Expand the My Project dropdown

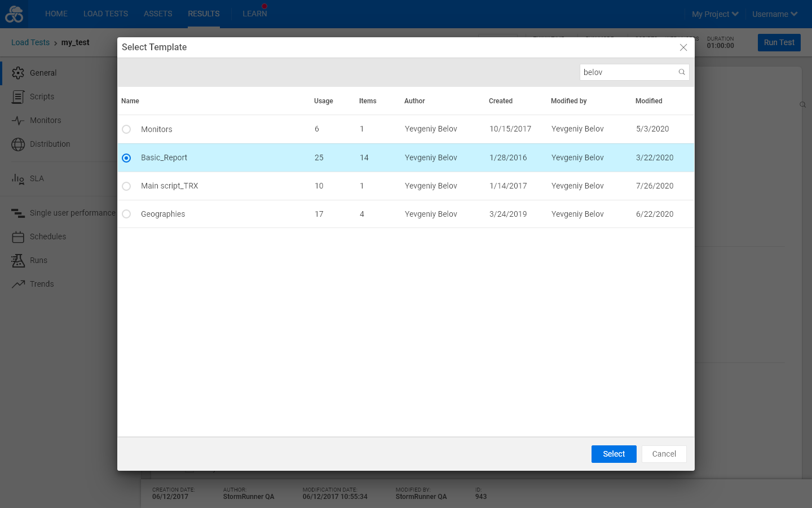[715, 14]
